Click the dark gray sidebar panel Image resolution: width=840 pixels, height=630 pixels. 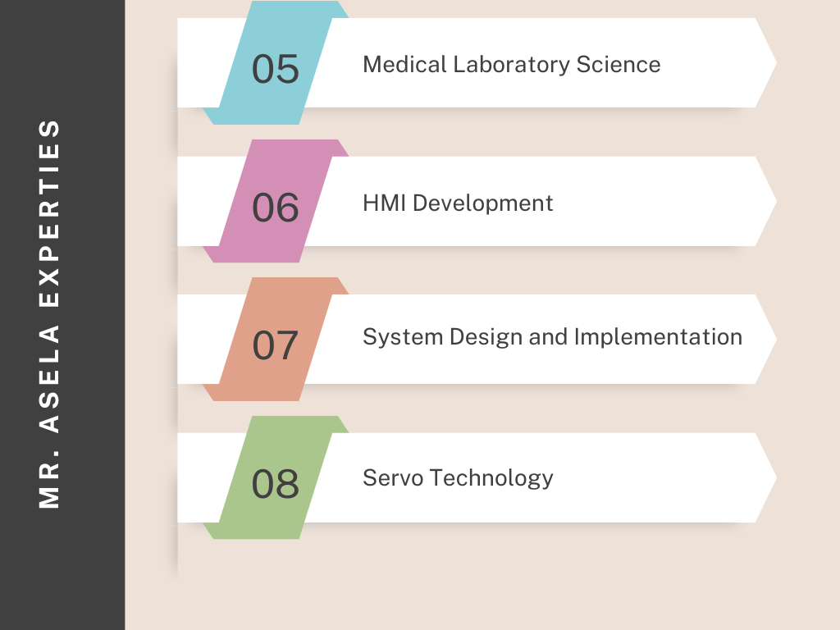62,315
